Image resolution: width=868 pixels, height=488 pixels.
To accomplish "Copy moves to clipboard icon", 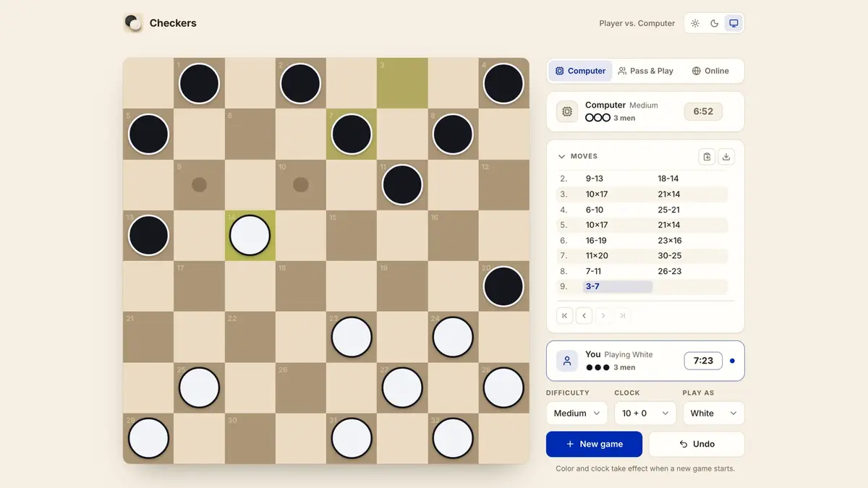I will tap(707, 156).
